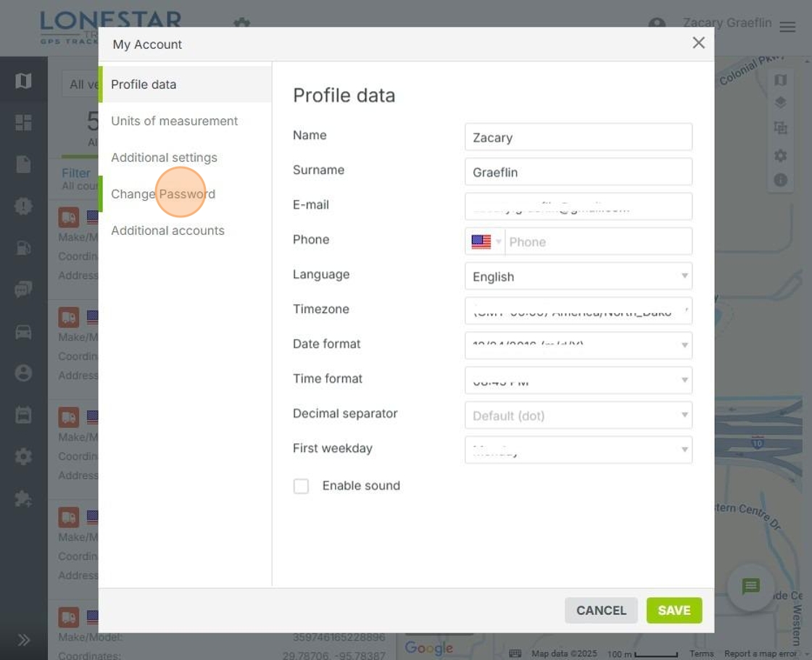Open the hamburger menu beside user name
This screenshot has height=660, width=812.
[x=787, y=27]
